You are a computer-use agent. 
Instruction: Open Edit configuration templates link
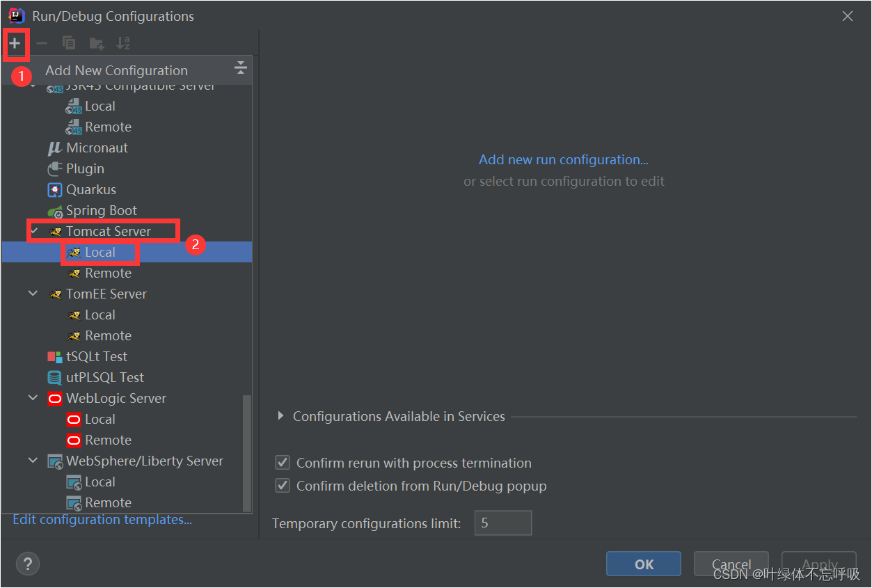[x=102, y=519]
